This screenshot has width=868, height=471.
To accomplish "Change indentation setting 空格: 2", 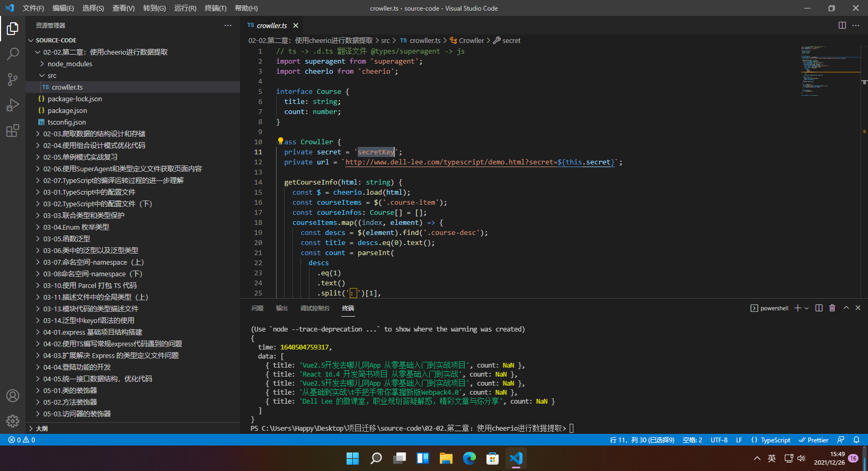I will click(x=692, y=440).
